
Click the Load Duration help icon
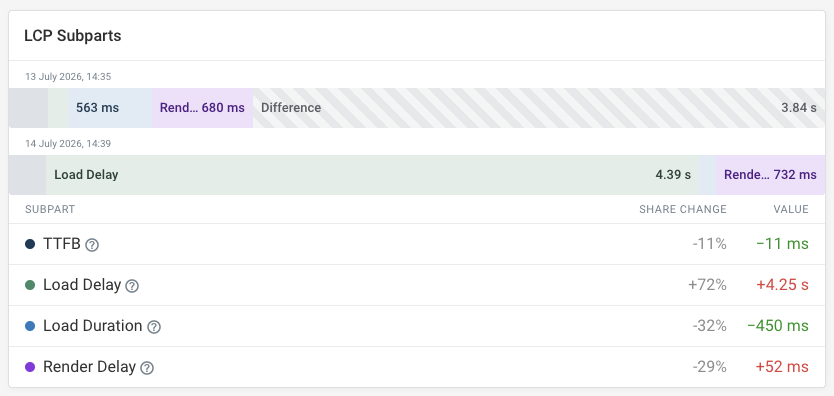(x=154, y=327)
